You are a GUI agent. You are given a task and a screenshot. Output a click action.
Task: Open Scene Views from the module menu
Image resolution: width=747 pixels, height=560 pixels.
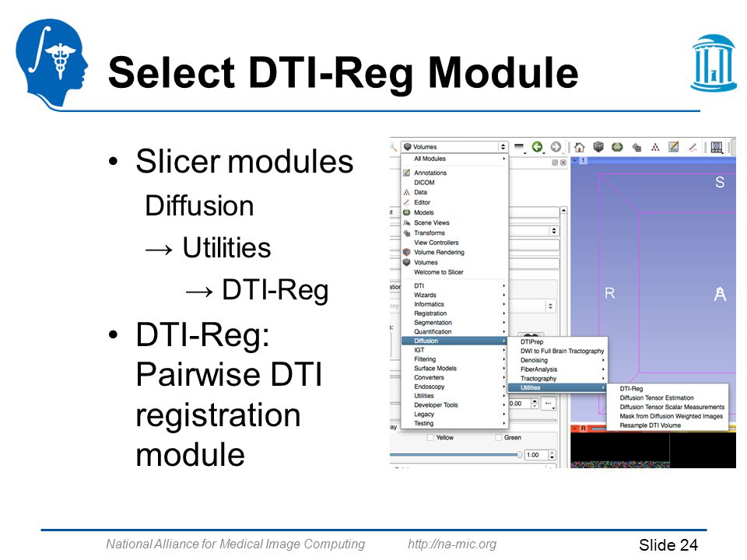454,223
